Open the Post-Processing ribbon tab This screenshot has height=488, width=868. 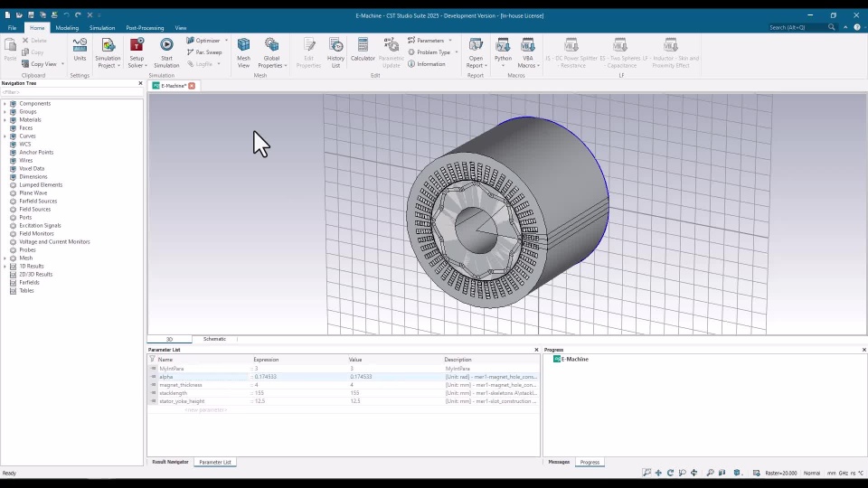[x=145, y=28]
